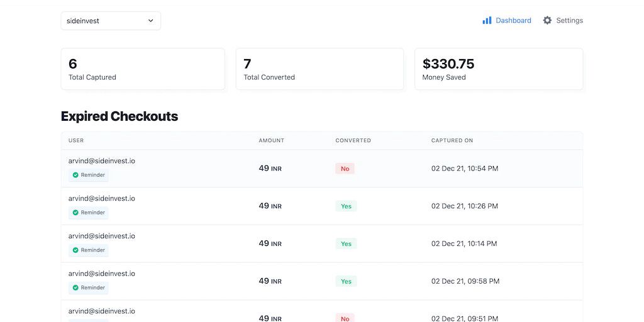This screenshot has height=322, width=644.
Task: Click green check icon in first Reminder badge
Action: [x=75, y=175]
